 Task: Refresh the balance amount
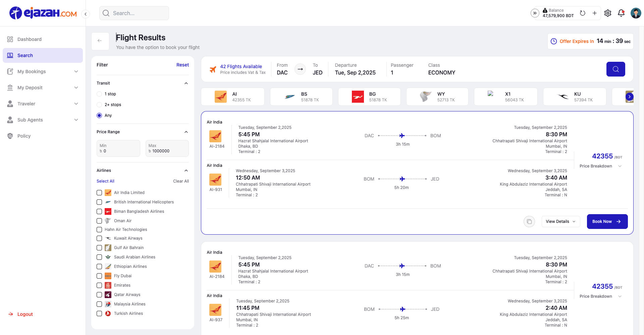pos(583,13)
